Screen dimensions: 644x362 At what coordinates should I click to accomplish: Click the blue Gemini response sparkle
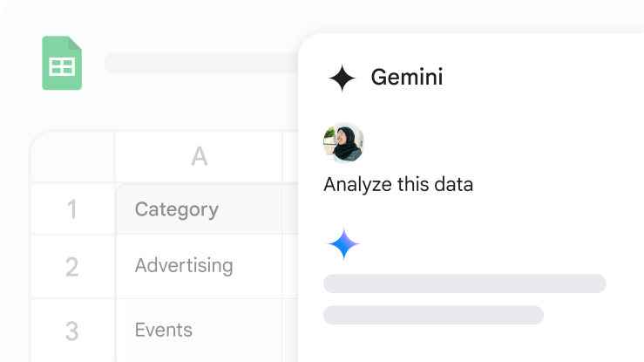coord(343,244)
